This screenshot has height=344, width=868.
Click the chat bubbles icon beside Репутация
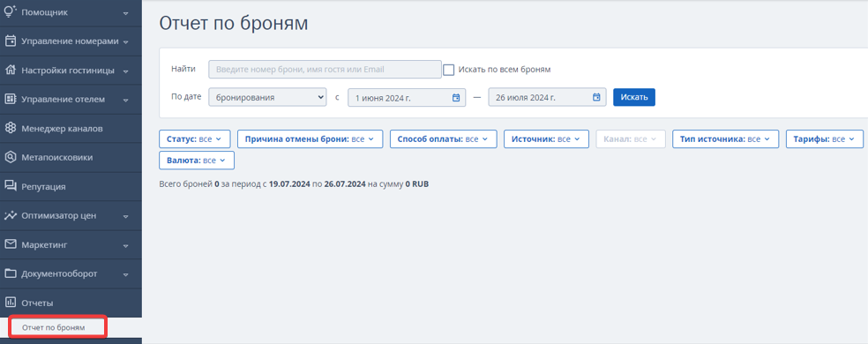click(x=10, y=186)
